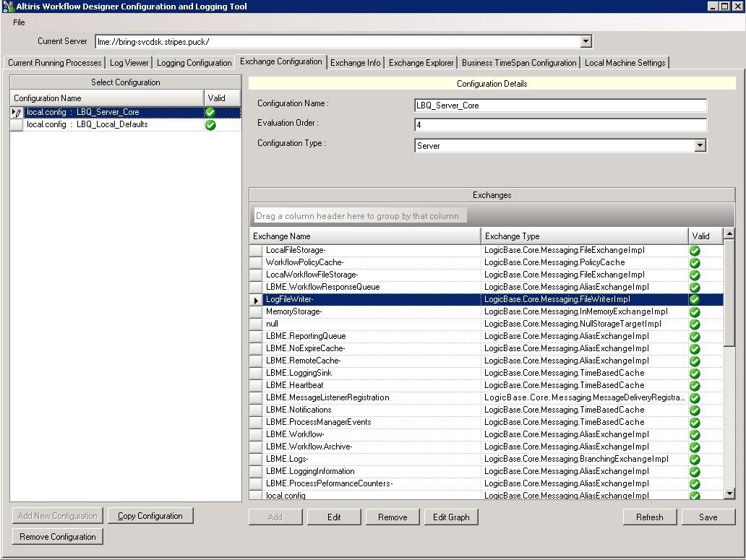This screenshot has width=746, height=560.
Task: Click the exchanges list scrollbar down arrow
Action: tap(729, 494)
